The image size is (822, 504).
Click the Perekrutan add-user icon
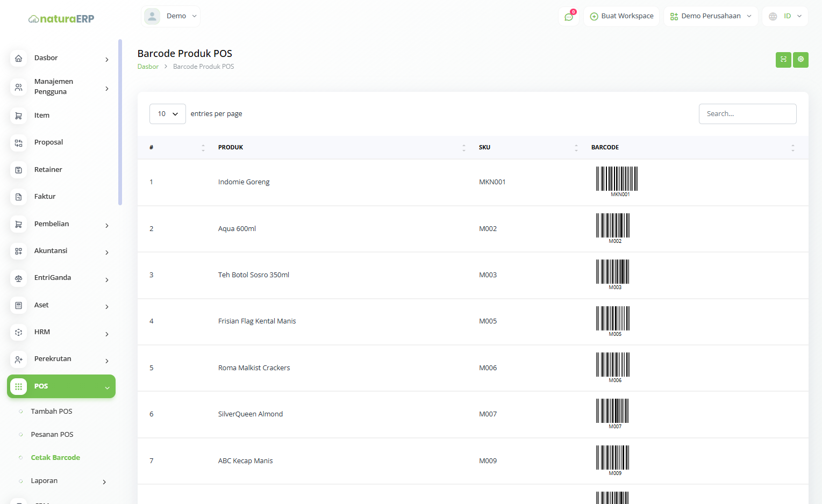(x=19, y=359)
